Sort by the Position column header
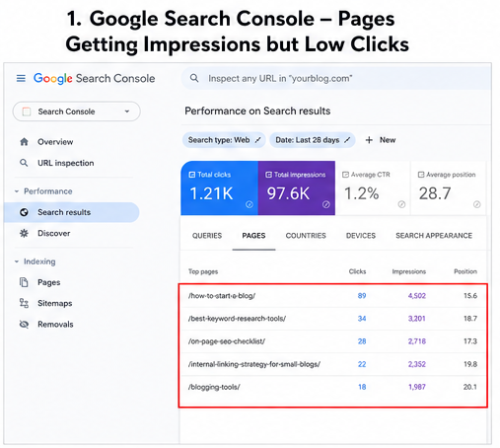500x448 pixels. coord(465,271)
